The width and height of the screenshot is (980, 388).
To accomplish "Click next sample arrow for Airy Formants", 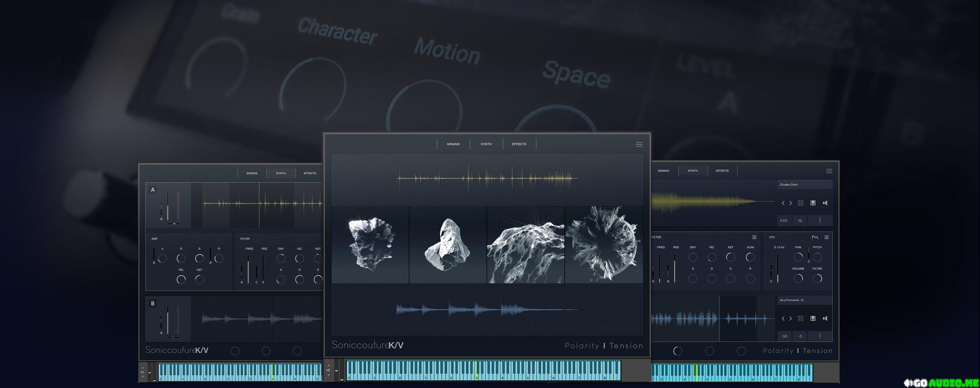I will (791, 318).
